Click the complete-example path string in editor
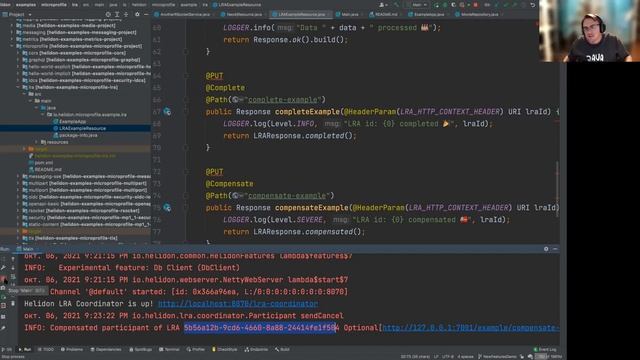This screenshot has height=360, width=640. coord(282,100)
